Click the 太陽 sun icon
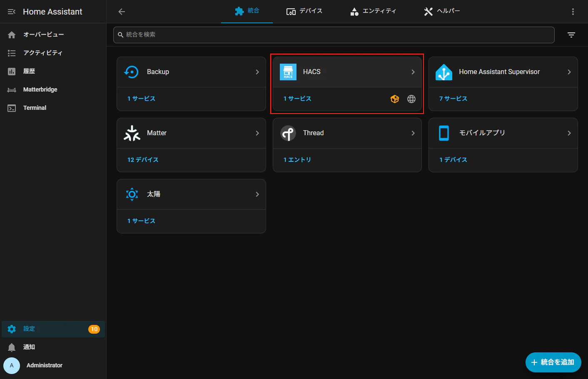 point(132,194)
